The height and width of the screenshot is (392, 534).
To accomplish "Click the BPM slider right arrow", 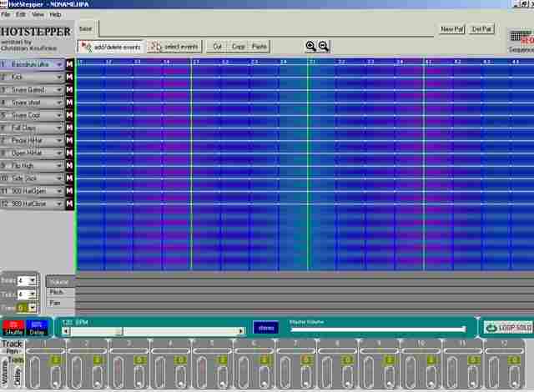I will pos(241,331).
